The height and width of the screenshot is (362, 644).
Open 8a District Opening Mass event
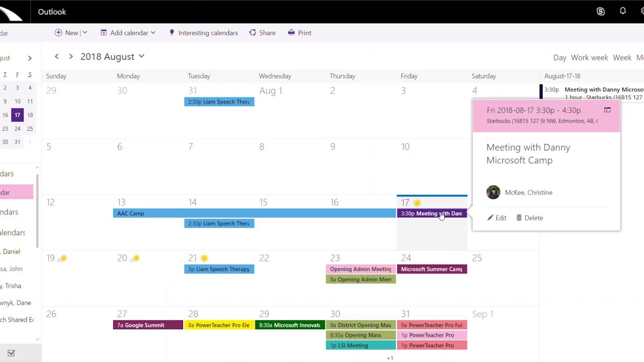click(x=361, y=325)
